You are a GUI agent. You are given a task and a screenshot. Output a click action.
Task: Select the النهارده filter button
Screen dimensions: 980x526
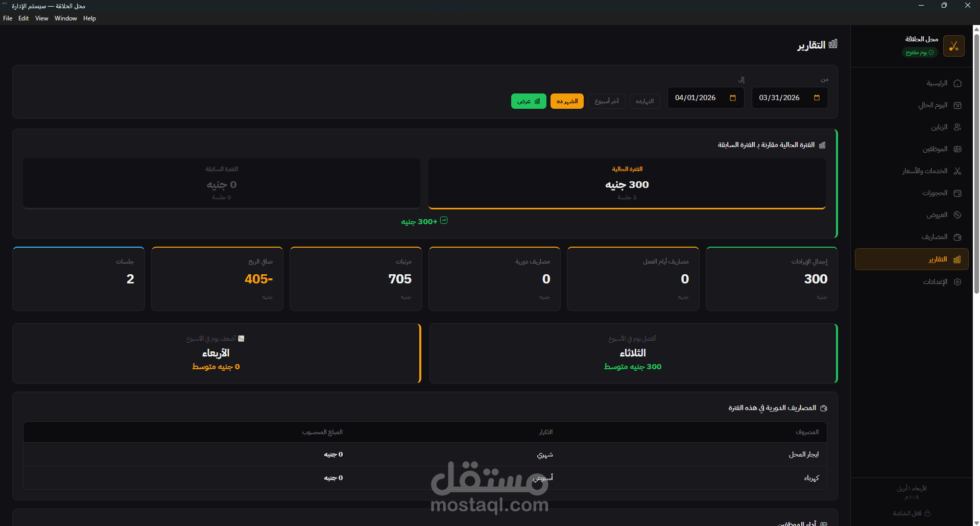coord(644,101)
